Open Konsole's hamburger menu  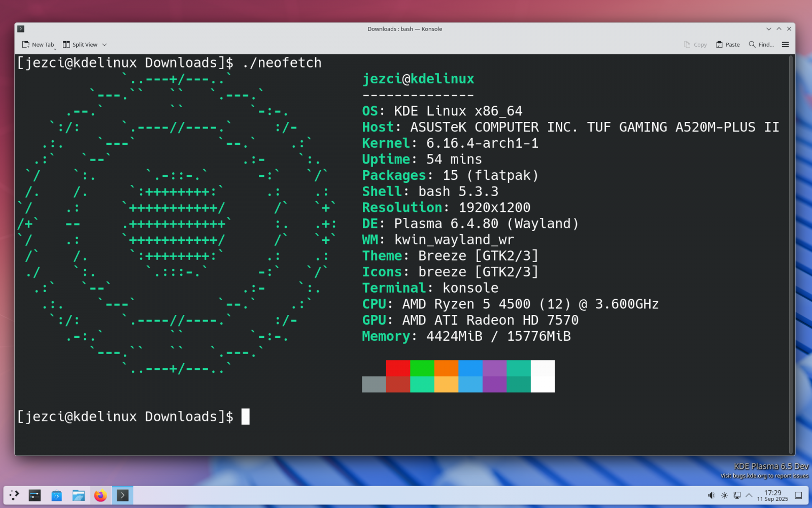(785, 45)
